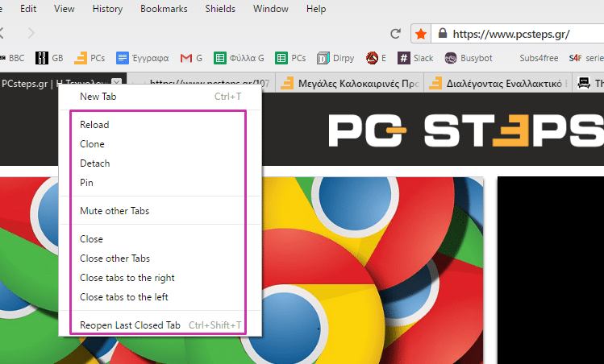Open the Help menu
The width and height of the screenshot is (604, 364).
(316, 9)
